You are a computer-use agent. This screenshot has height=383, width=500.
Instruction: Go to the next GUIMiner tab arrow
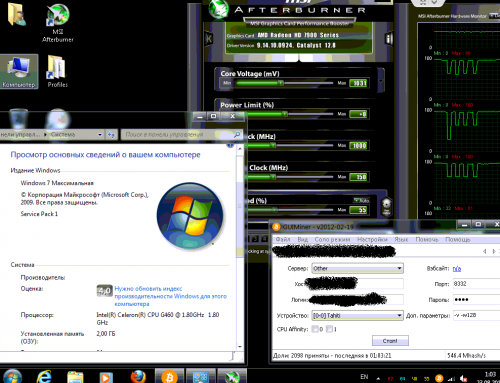tap(494, 251)
